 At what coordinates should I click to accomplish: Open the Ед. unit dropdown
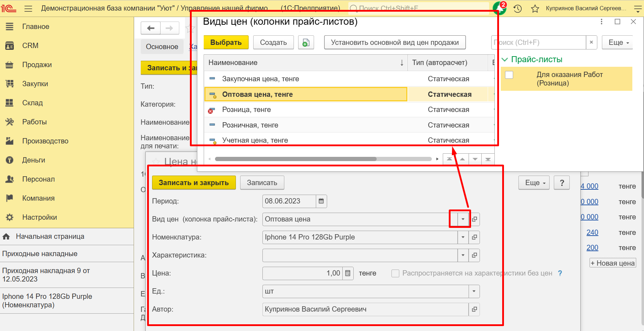474,291
